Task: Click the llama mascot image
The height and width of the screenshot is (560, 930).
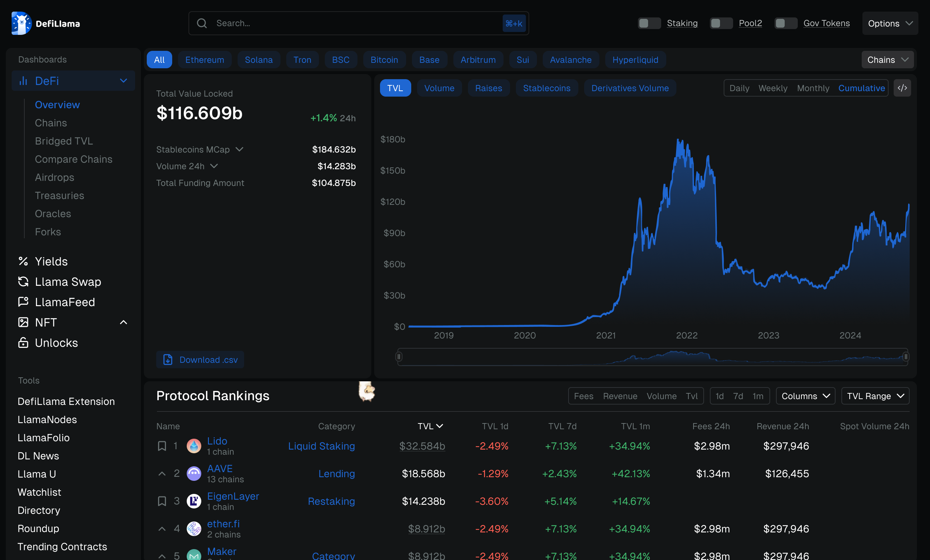Action: coord(367,391)
